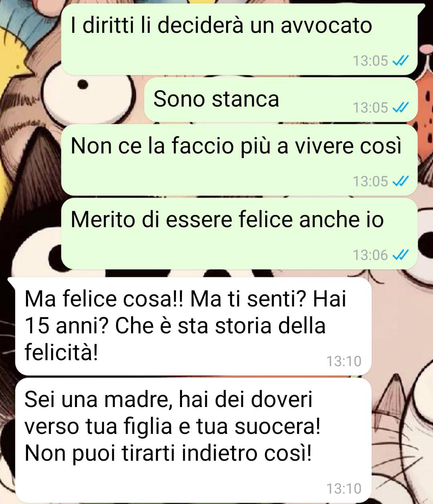Viewport: 433px width, 504px height.
Task: Tap the 13:10 timestamp of last message
Action: 344,489
